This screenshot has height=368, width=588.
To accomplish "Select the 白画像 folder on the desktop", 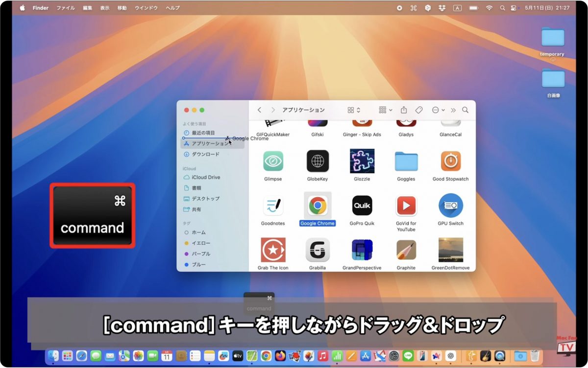I will click(553, 79).
